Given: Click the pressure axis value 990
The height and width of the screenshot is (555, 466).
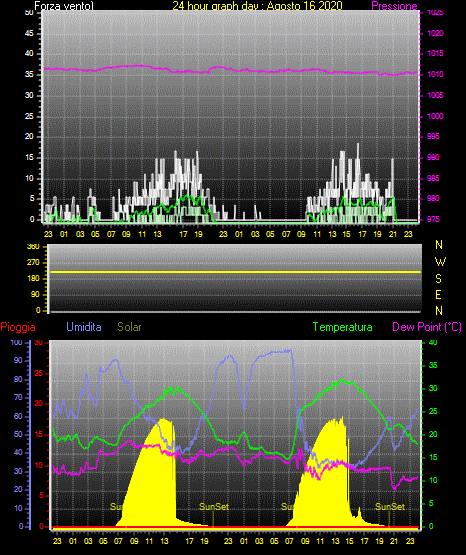Looking at the screenshot, I should (433, 157).
